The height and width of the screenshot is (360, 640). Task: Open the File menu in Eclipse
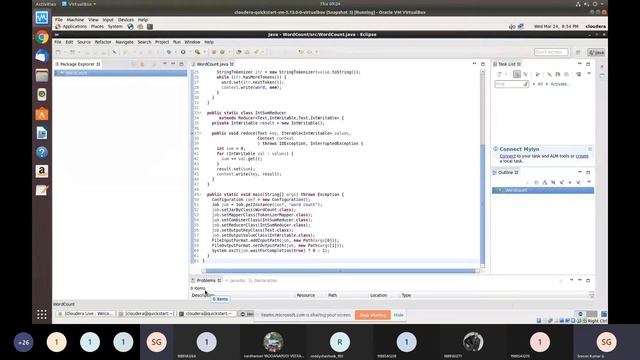pos(58,42)
